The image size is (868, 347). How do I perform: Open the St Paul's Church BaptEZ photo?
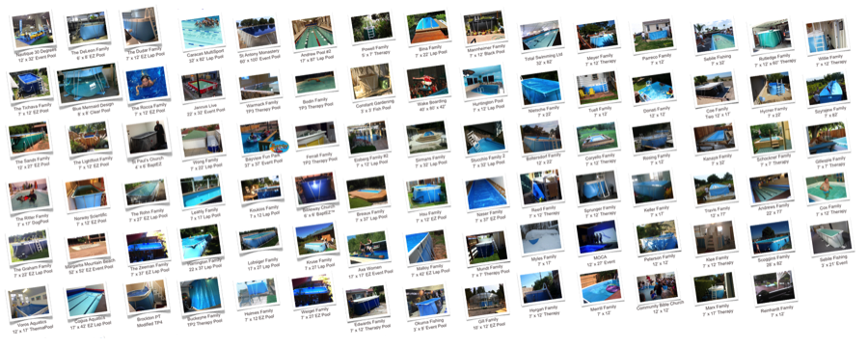tap(147, 138)
